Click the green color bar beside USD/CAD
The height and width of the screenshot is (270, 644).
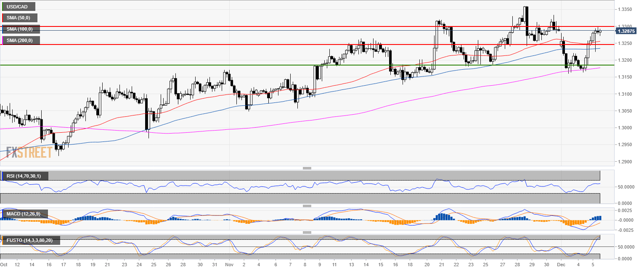3,7
